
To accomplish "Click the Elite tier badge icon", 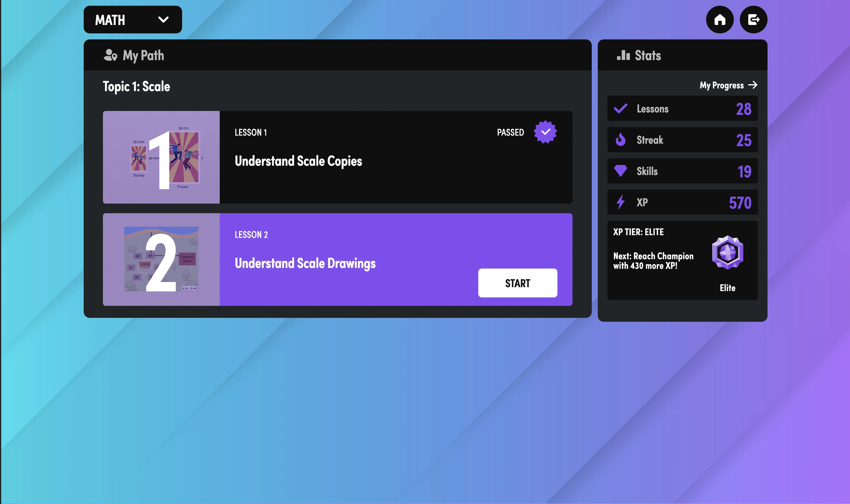I will coord(727,253).
